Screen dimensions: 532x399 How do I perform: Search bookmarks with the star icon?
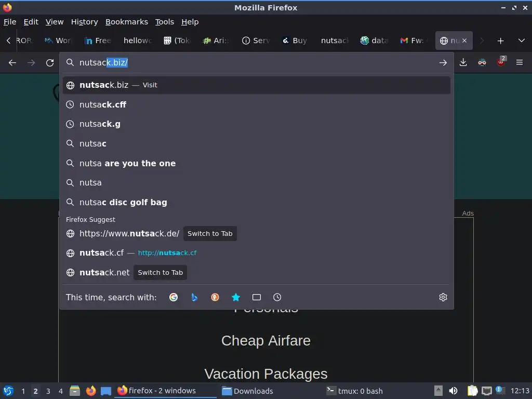coord(236,297)
